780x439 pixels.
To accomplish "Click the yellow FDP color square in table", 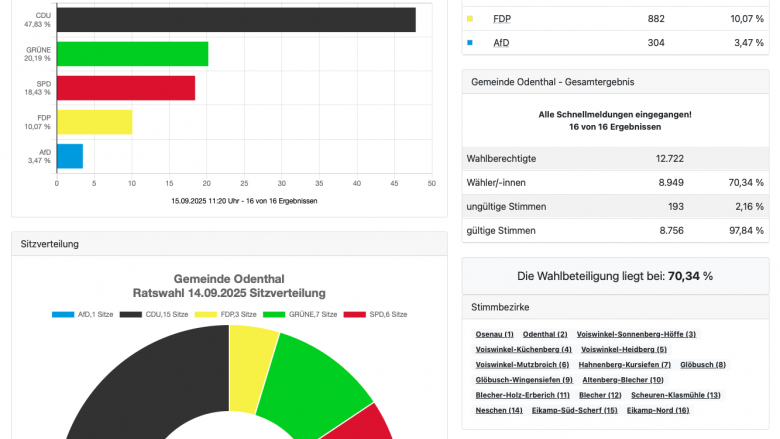I will pos(470,19).
